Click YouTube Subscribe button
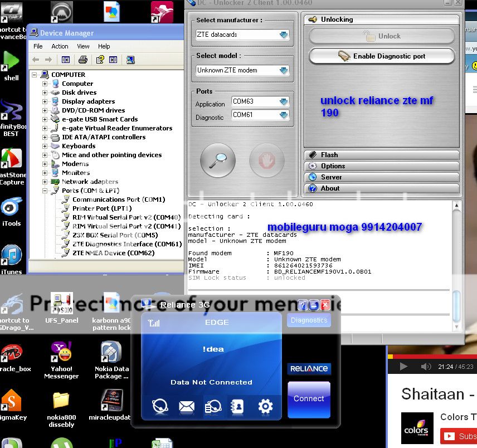Screen dimensions: 477x448 (x=459, y=436)
